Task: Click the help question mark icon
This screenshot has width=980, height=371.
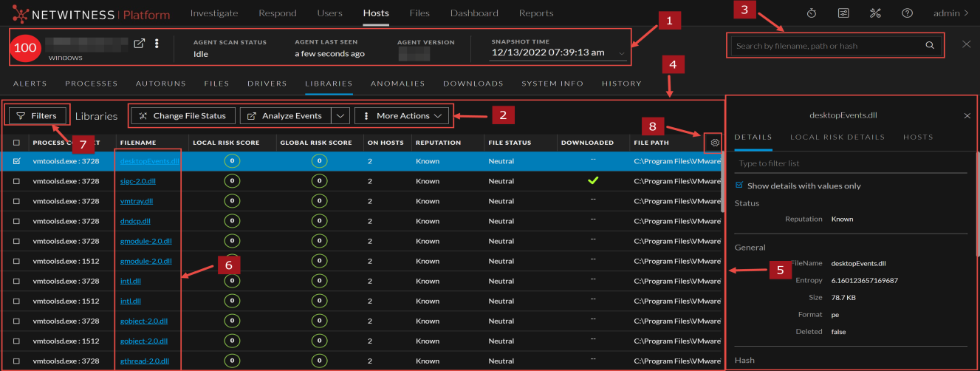Action: (x=908, y=13)
